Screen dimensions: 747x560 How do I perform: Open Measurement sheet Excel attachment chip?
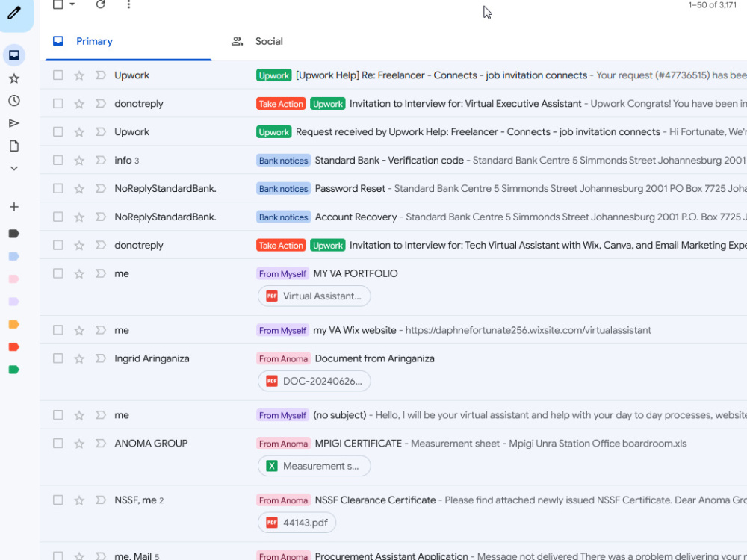[314, 466]
